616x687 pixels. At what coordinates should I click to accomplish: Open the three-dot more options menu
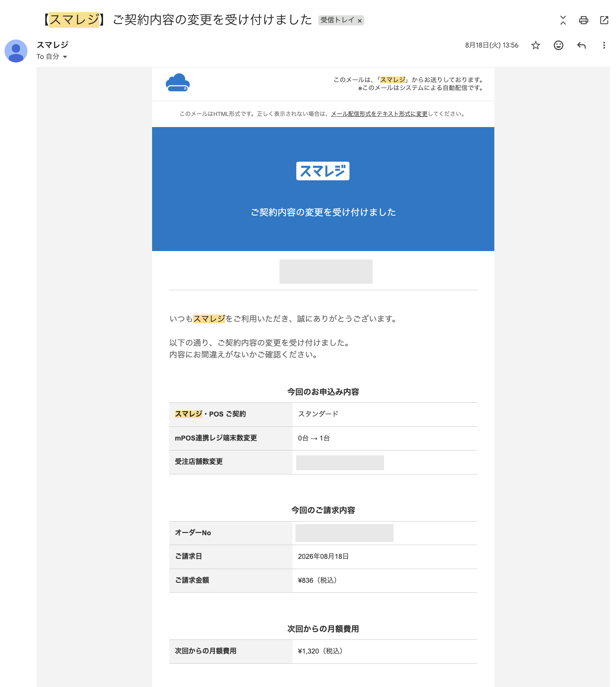604,45
